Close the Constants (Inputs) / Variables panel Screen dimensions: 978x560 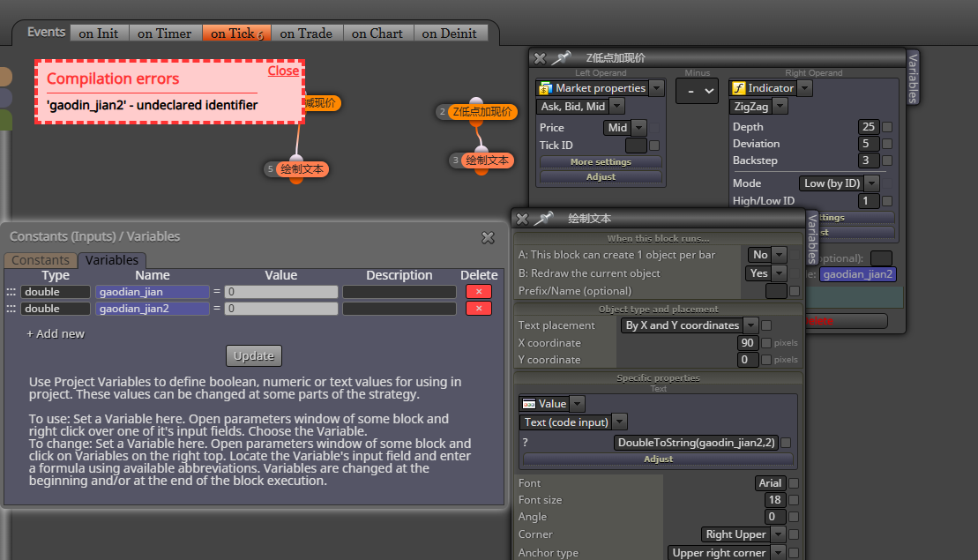point(488,237)
